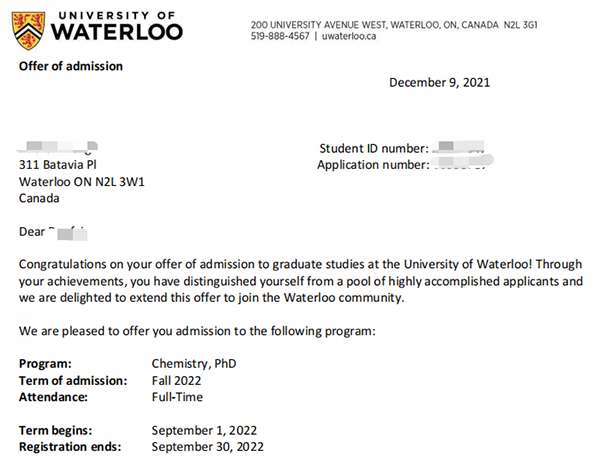Viewport: 600px width, 462px height.
Task: Click the "Full-Time" attendance value
Action: click(177, 397)
